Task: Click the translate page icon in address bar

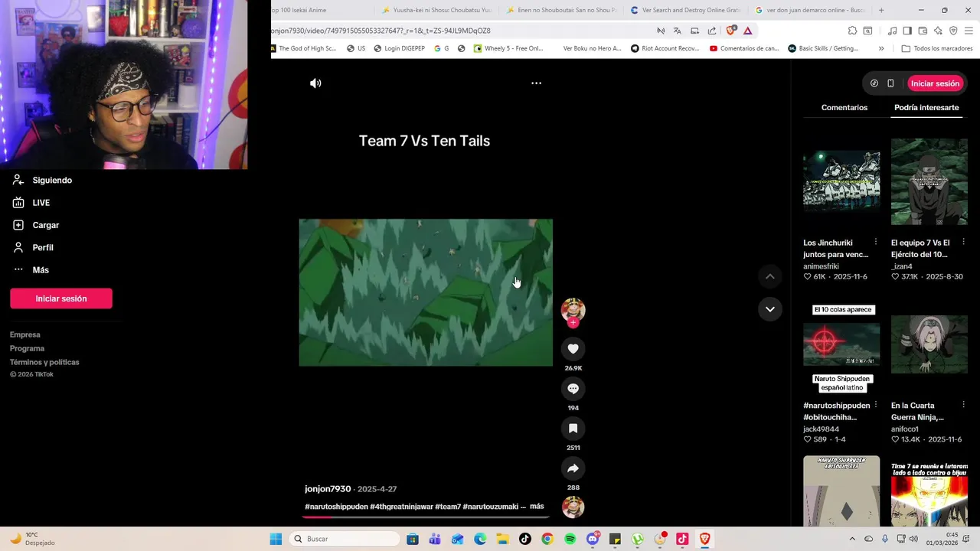Action: [x=677, y=31]
